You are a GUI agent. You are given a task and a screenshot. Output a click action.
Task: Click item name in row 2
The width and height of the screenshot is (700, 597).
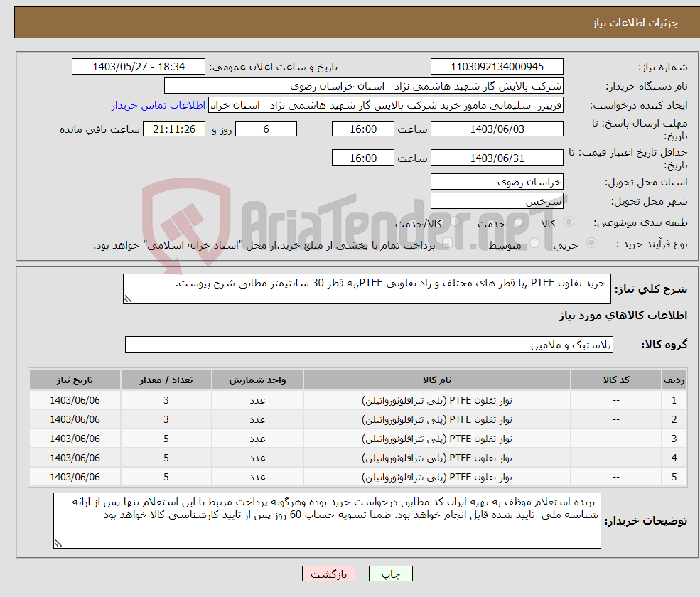[436, 420]
